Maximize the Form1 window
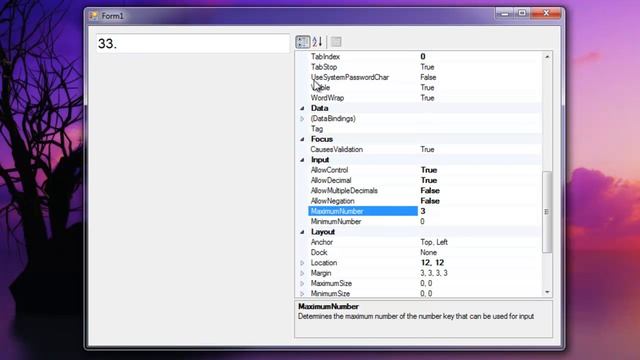 [x=522, y=13]
